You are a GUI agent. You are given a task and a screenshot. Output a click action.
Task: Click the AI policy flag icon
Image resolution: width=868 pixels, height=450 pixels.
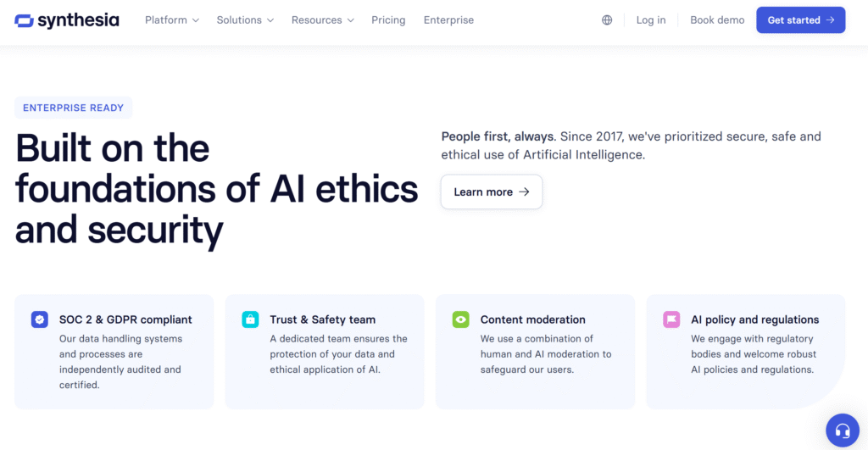tap(671, 319)
